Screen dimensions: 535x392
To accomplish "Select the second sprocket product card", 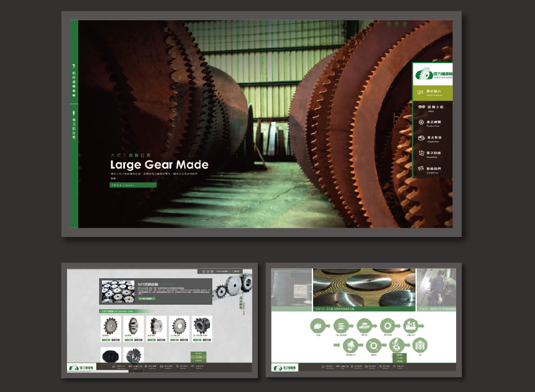I will (x=133, y=329).
